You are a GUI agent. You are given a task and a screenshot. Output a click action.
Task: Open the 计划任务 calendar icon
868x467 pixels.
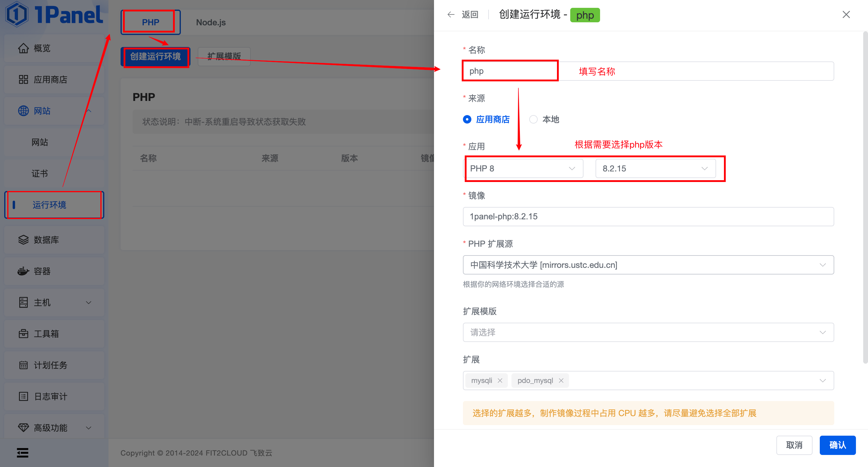tap(23, 365)
